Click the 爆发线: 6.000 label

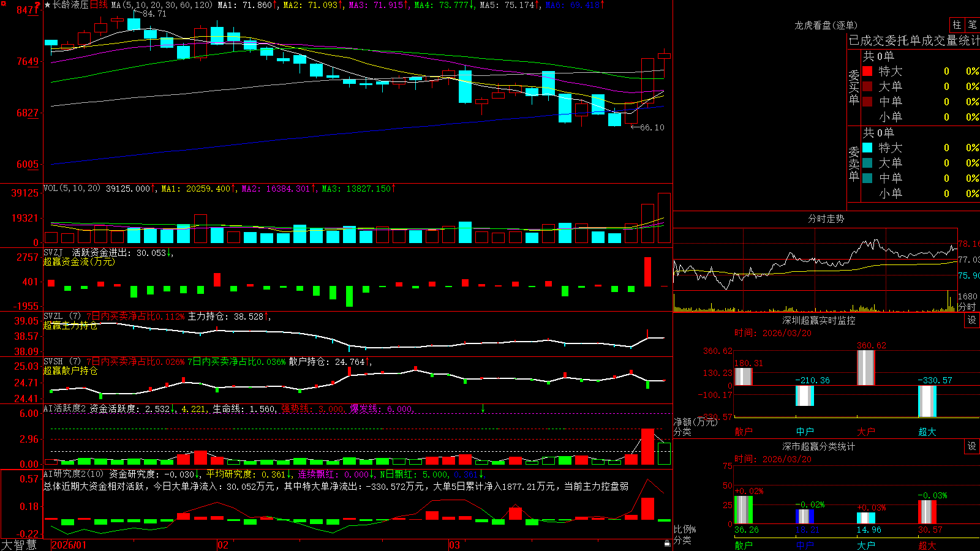point(382,409)
